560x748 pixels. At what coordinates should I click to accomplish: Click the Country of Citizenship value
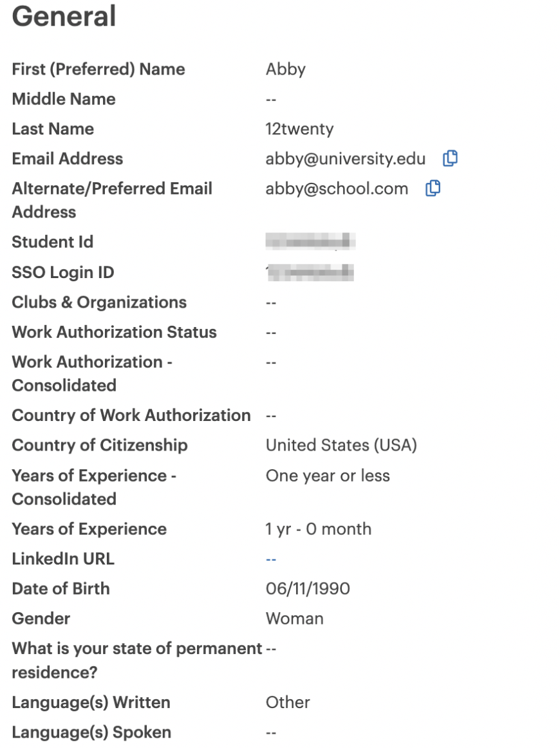341,445
